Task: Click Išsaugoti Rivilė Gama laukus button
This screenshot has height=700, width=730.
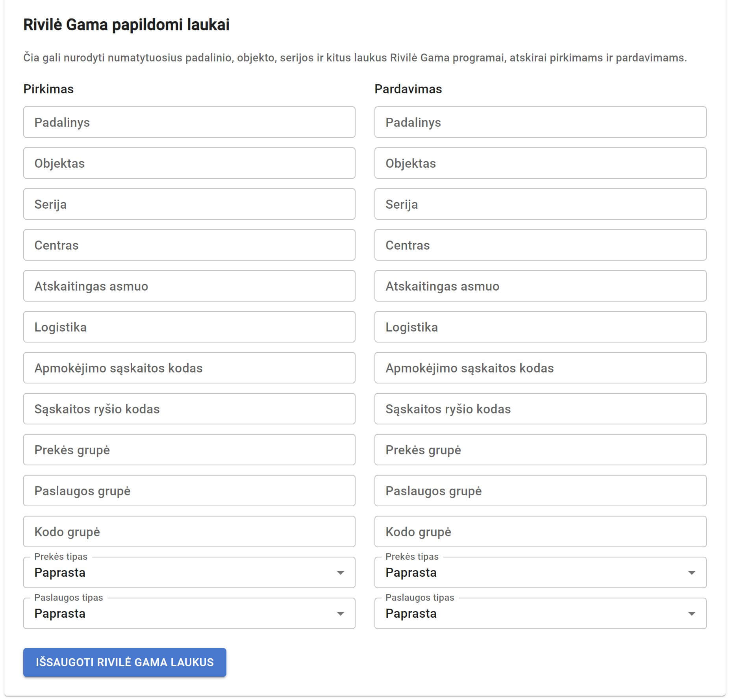Action: (124, 662)
